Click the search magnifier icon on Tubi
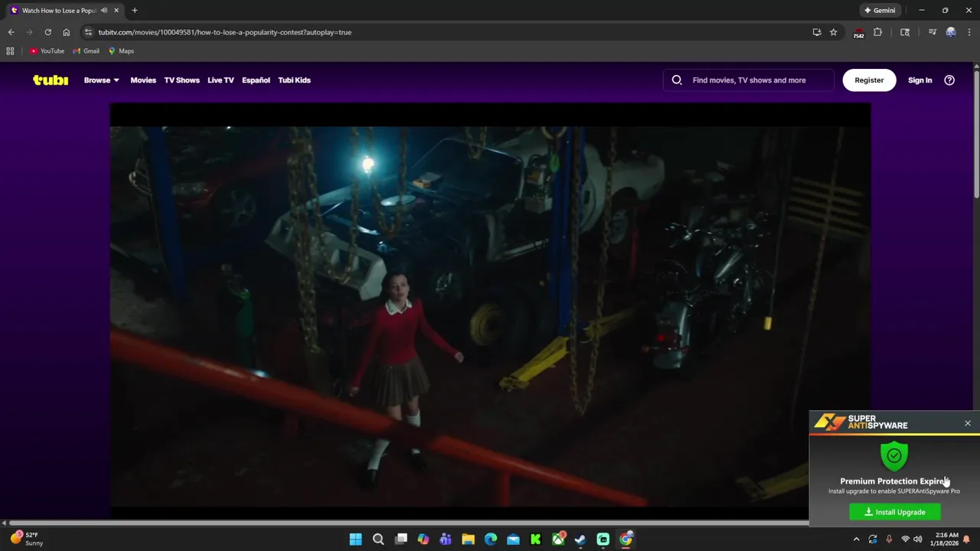Viewport: 980px width, 551px height. tap(677, 80)
